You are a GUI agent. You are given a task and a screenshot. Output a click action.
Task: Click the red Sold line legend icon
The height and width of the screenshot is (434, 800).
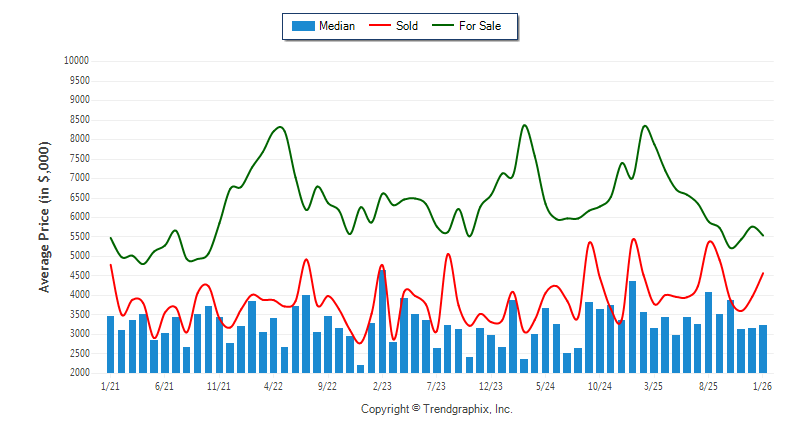pos(380,26)
